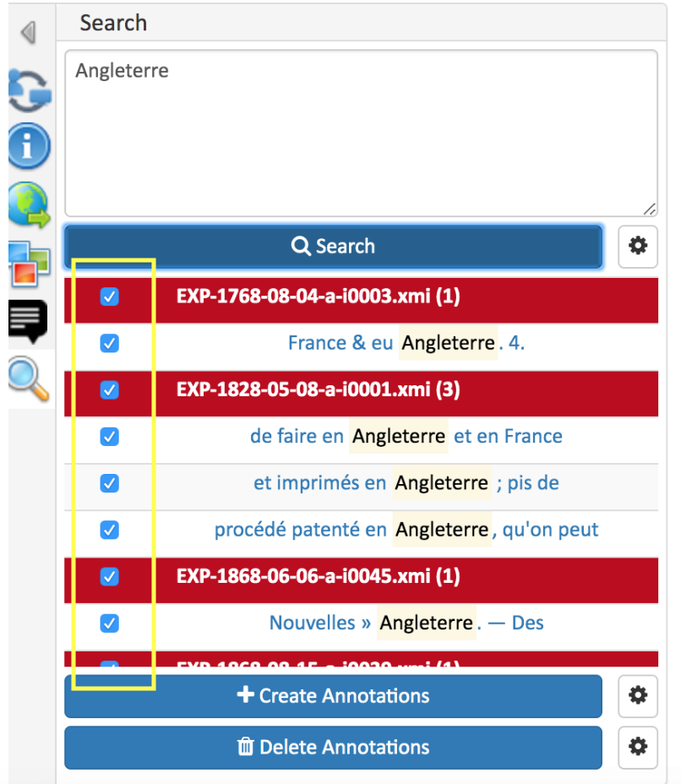The width and height of the screenshot is (681, 784).
Task: Uncheck the 'procédé patenté en Angleterre' result
Action: (x=109, y=530)
